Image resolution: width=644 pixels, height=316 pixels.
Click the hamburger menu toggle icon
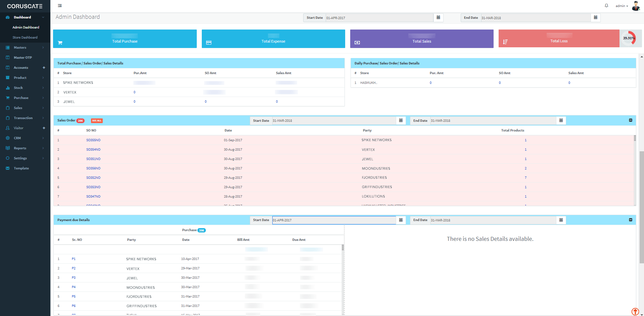pyautogui.click(x=60, y=6)
